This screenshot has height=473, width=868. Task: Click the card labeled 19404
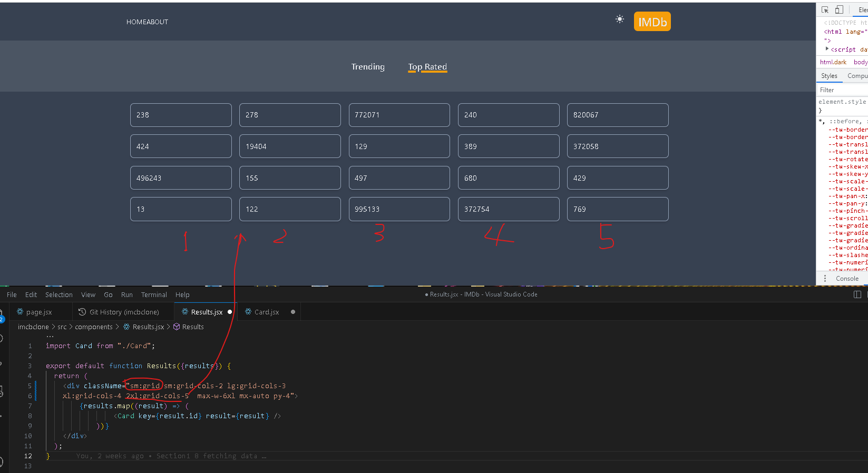290,146
